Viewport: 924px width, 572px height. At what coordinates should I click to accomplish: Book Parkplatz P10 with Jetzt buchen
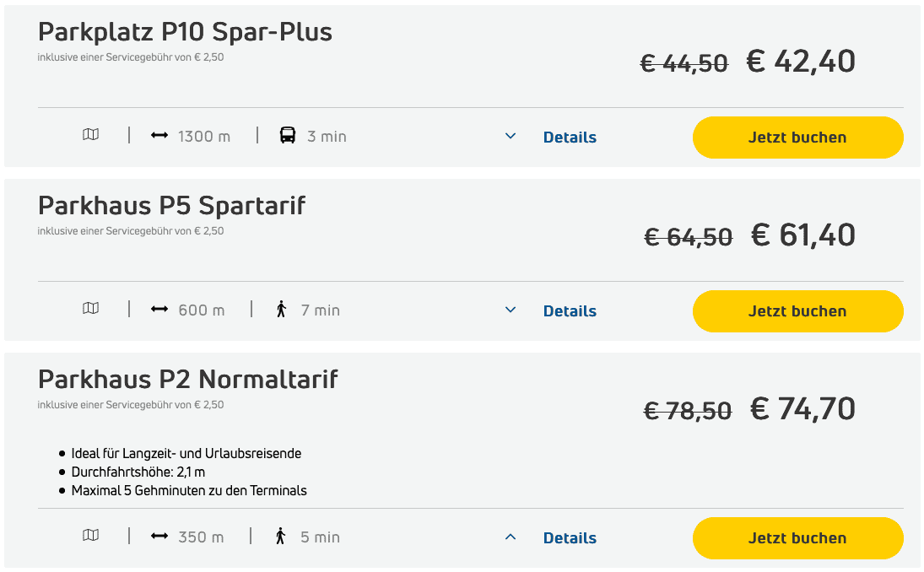click(797, 138)
